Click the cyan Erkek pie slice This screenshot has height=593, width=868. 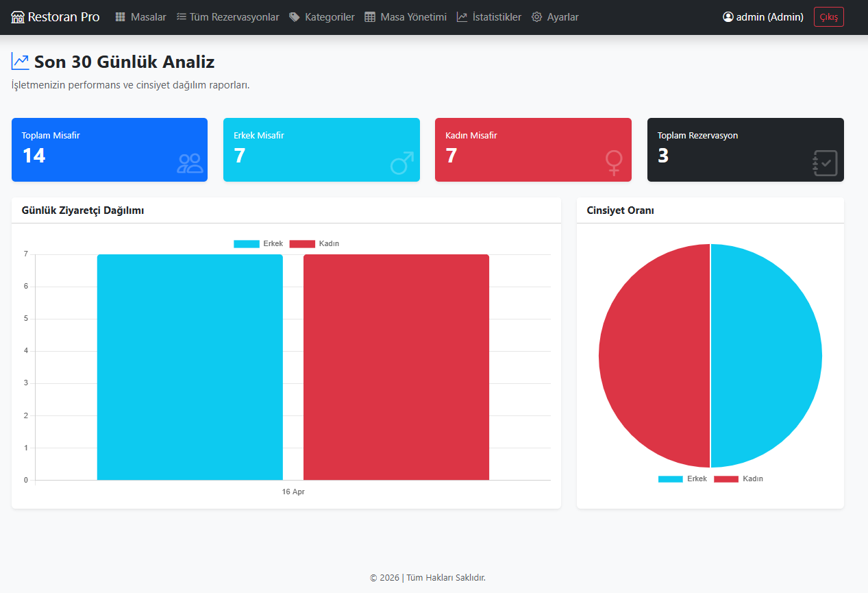(x=767, y=356)
